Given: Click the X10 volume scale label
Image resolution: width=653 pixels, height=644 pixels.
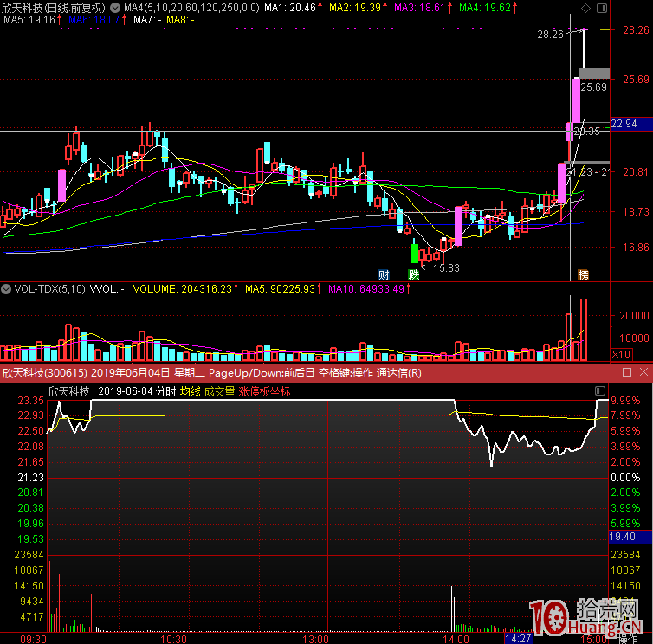Looking at the screenshot, I should pyautogui.click(x=621, y=355).
